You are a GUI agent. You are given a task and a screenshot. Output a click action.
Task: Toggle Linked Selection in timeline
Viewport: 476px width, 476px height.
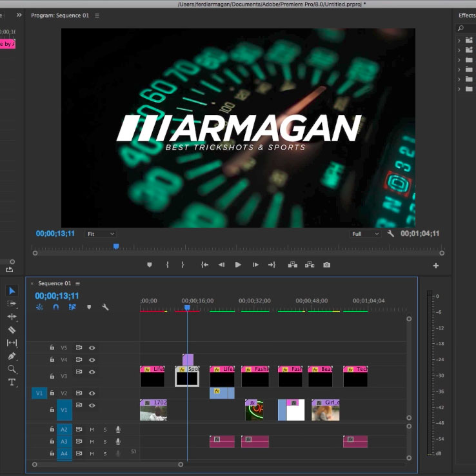click(x=72, y=307)
